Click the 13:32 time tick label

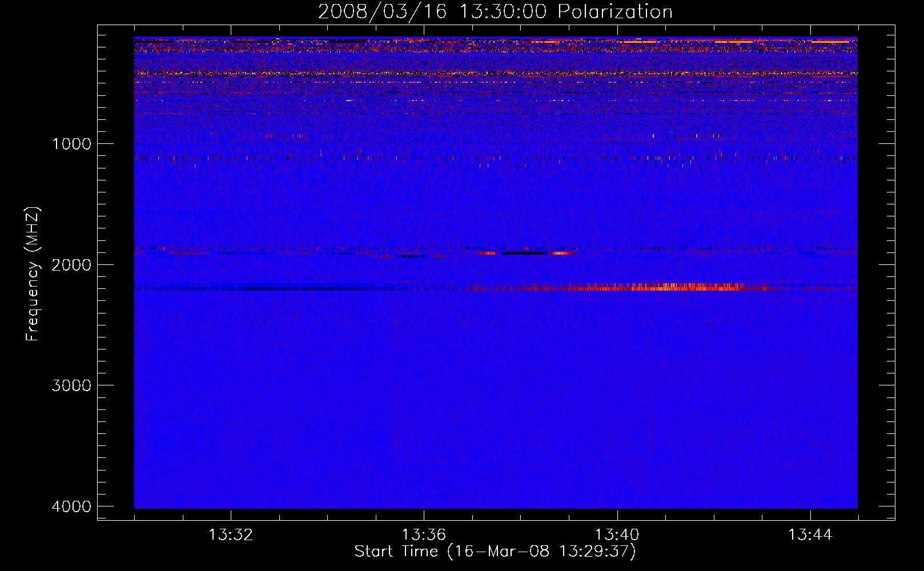pos(231,535)
